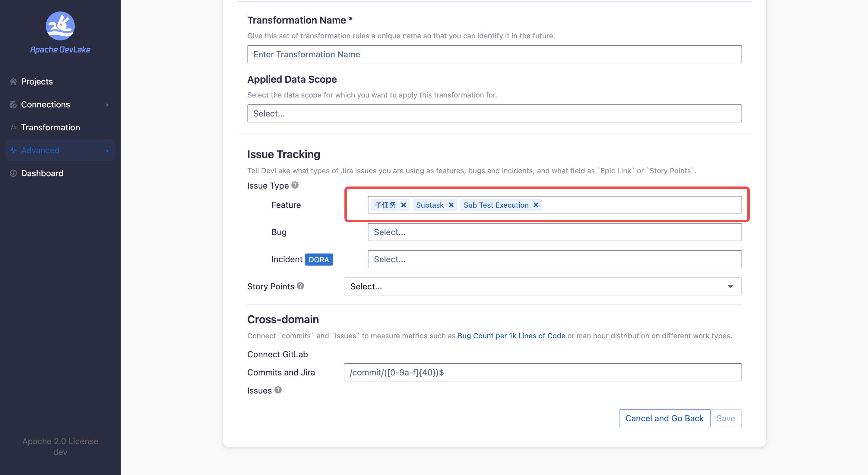Focus the Transformation Name input field
Screen dimensions: 868x475
(494, 54)
